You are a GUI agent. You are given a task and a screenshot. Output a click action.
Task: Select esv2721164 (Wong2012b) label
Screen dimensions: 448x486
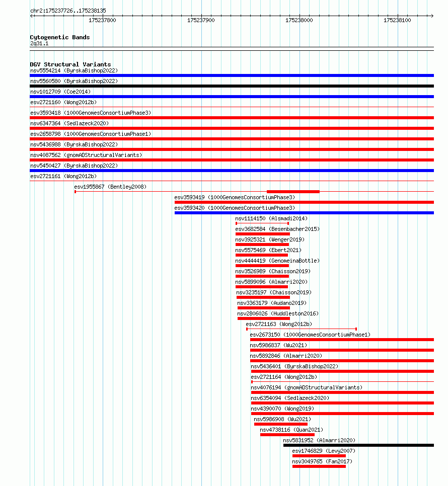coord(284,376)
